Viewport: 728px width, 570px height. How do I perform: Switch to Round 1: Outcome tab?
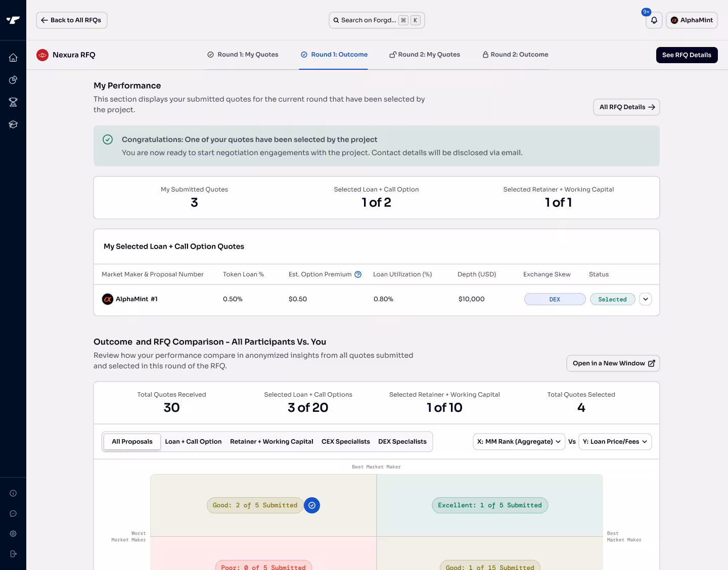(334, 55)
